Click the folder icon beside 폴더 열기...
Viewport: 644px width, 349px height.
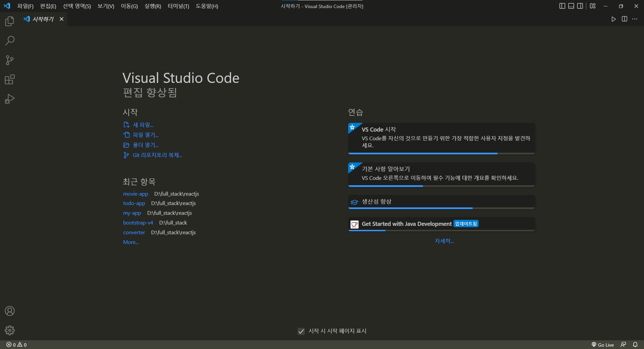coord(126,145)
